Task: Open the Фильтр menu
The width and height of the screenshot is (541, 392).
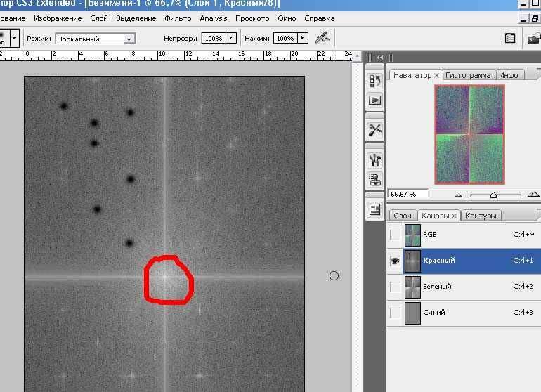Action: 178,18
